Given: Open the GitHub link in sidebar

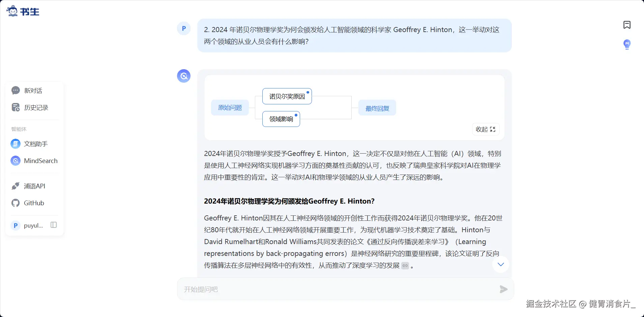Looking at the screenshot, I should tap(34, 203).
